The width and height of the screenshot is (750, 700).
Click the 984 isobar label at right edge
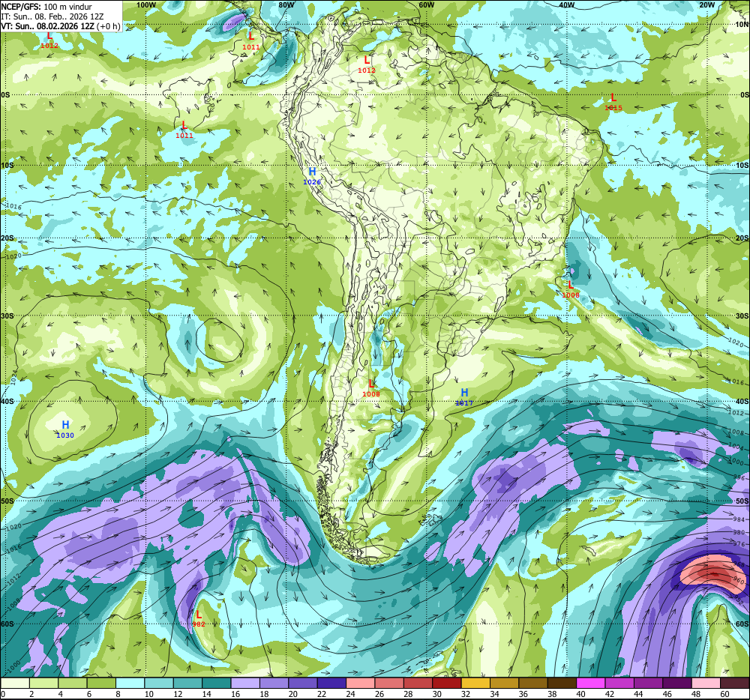click(739, 519)
